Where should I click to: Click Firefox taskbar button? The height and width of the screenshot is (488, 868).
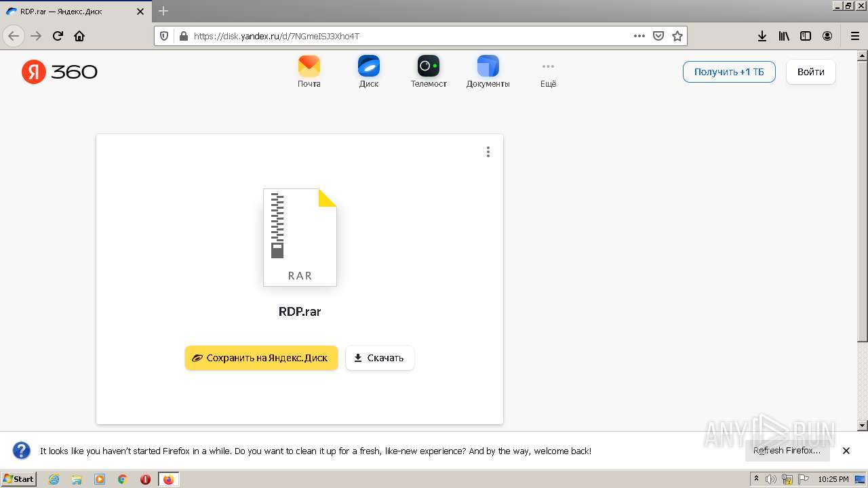coord(169,479)
